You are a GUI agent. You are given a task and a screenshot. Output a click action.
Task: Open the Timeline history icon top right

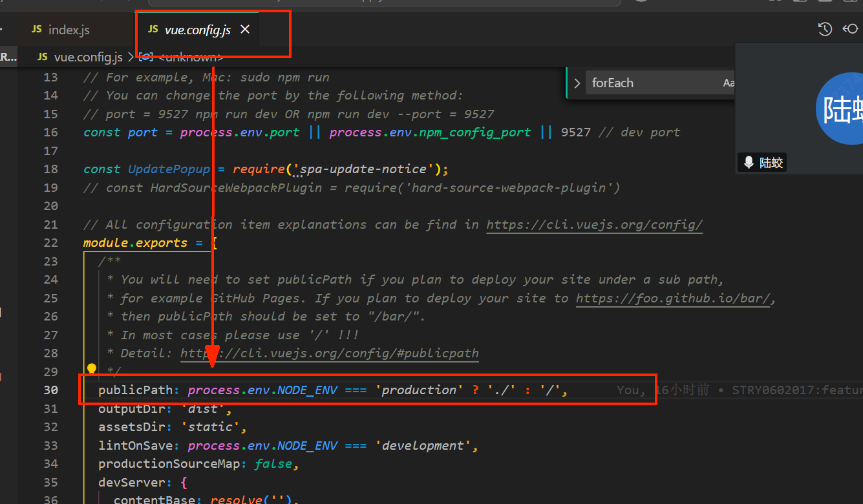pos(825,29)
